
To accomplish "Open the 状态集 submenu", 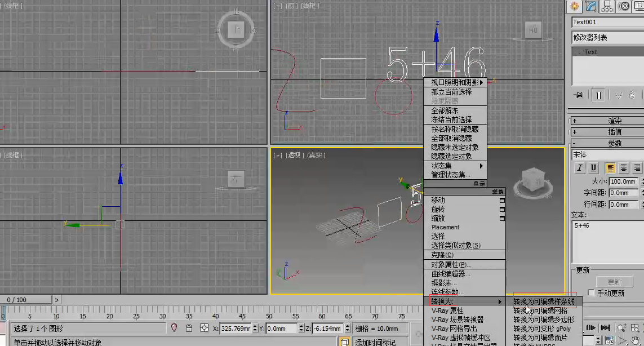I will (x=455, y=166).
